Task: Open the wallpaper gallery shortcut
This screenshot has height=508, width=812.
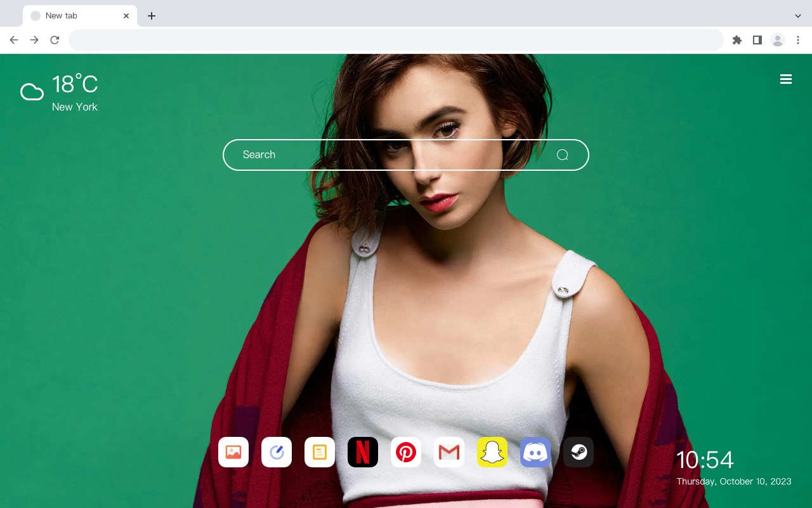Action: (x=233, y=452)
